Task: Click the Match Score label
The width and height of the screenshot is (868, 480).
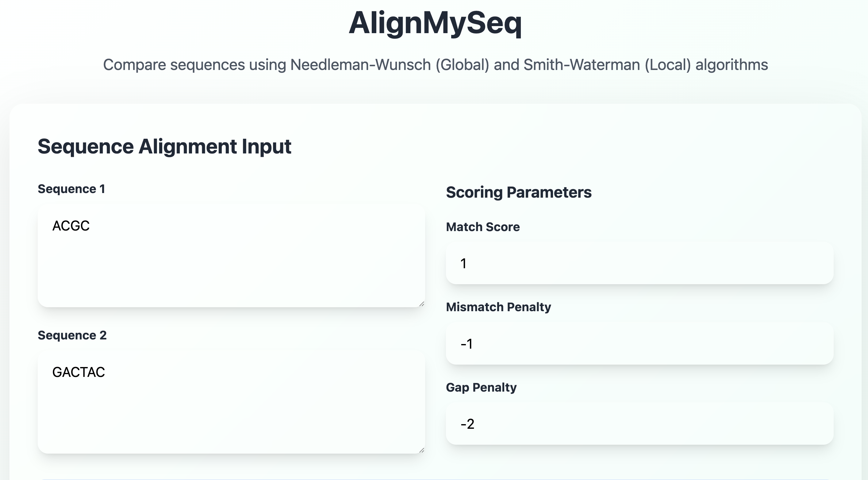Action: click(x=482, y=227)
